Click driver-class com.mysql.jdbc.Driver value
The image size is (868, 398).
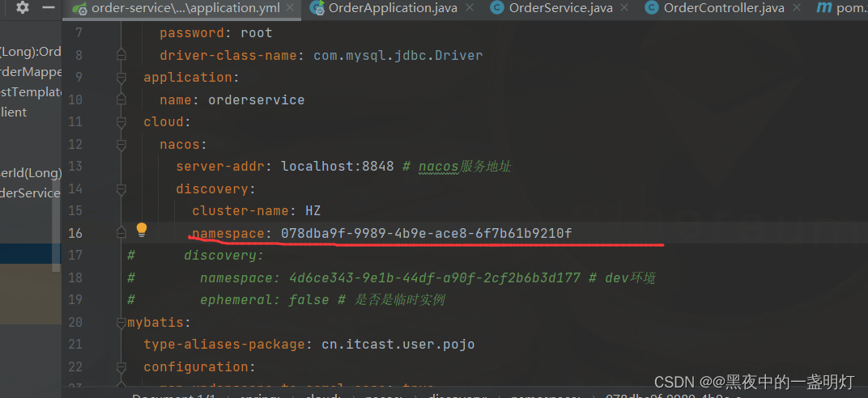398,55
